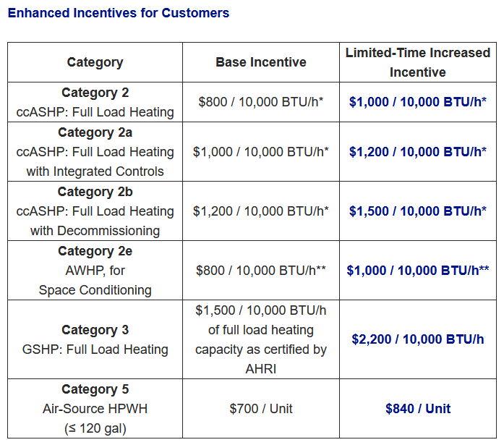Select Category 2b base incentive of $1,200

click(261, 211)
